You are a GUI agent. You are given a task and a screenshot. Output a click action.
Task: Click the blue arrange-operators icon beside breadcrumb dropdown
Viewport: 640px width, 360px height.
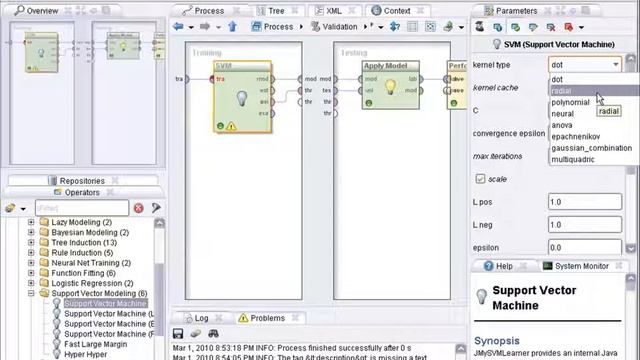coord(395,27)
